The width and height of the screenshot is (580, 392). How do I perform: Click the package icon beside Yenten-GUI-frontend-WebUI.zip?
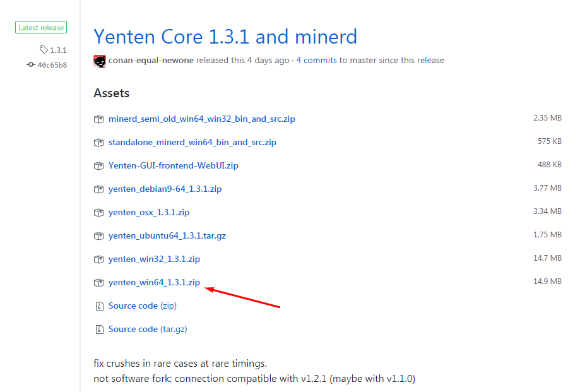pyautogui.click(x=98, y=165)
